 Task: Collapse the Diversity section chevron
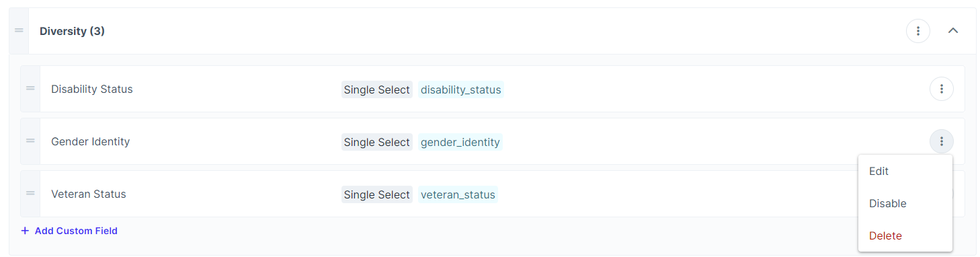pos(953,31)
